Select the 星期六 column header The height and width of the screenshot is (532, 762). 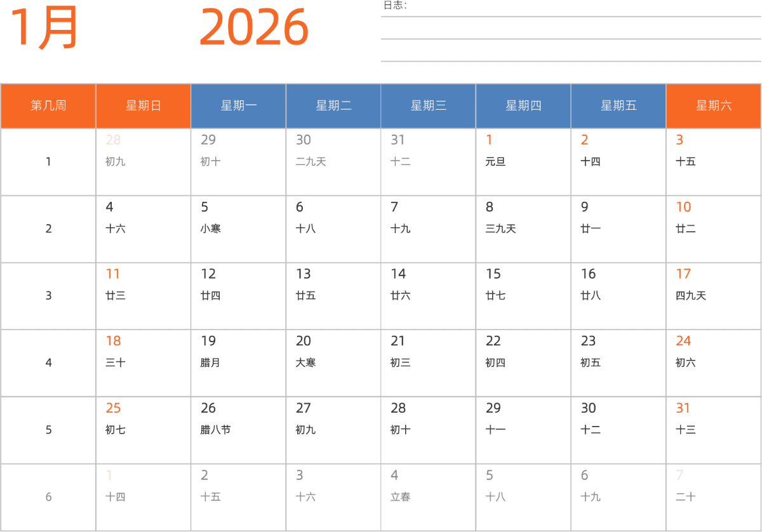tap(714, 106)
